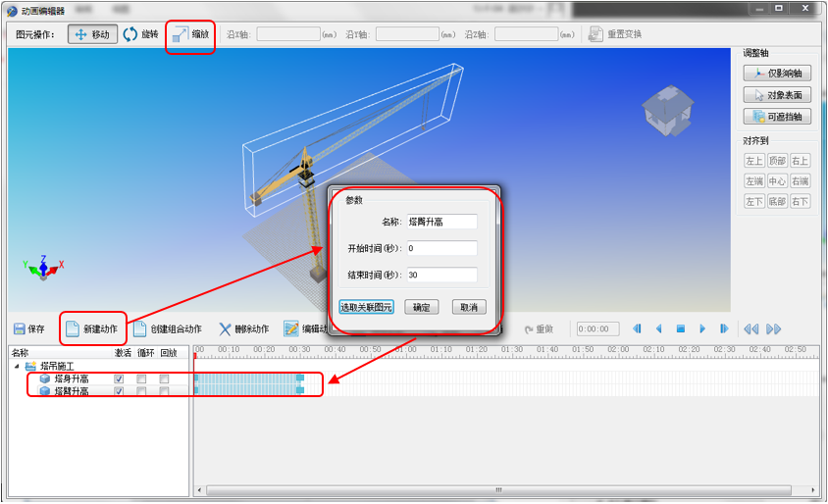Align to 顶部 (top)
This screenshot has width=828, height=504.
pyautogui.click(x=777, y=161)
